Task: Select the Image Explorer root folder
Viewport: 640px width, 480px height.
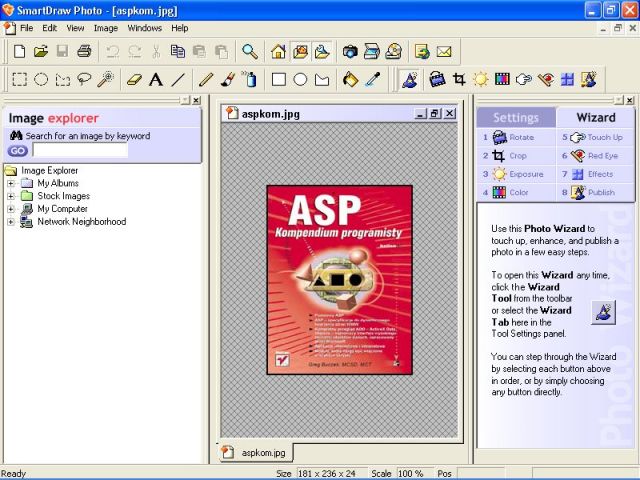Action: (41, 170)
